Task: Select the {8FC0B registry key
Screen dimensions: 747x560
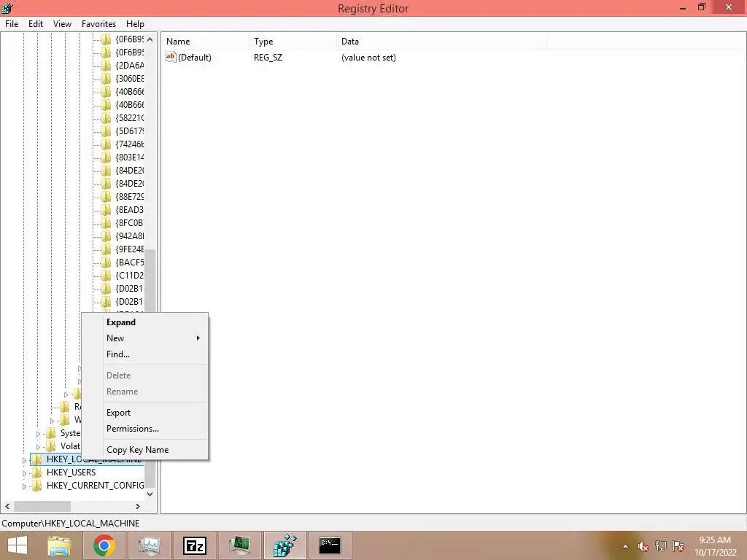Action: [x=130, y=223]
